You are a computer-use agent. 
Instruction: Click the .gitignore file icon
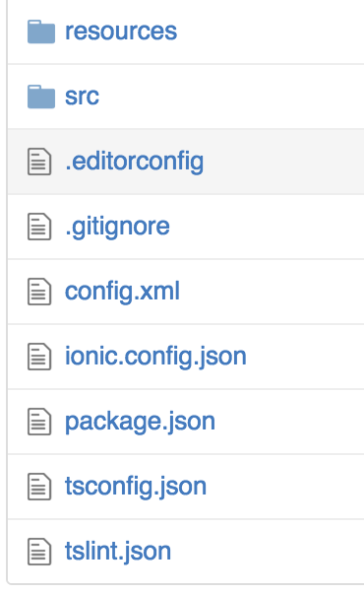(39, 227)
